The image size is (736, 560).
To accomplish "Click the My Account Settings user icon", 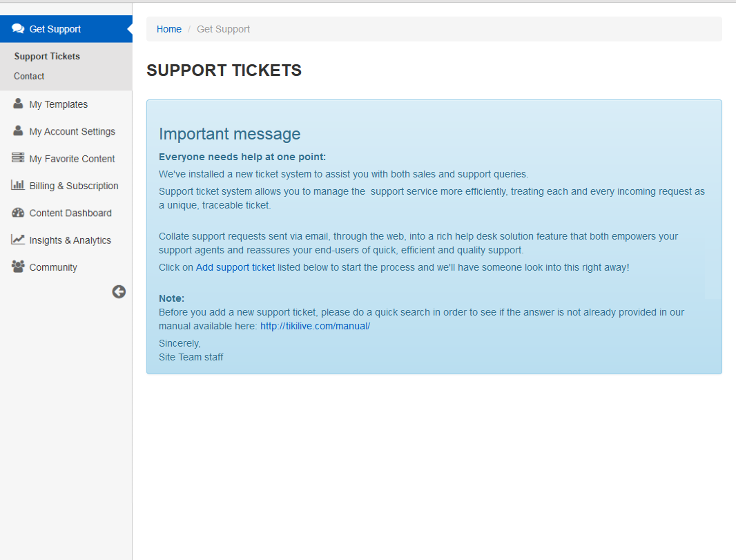I will [18, 131].
